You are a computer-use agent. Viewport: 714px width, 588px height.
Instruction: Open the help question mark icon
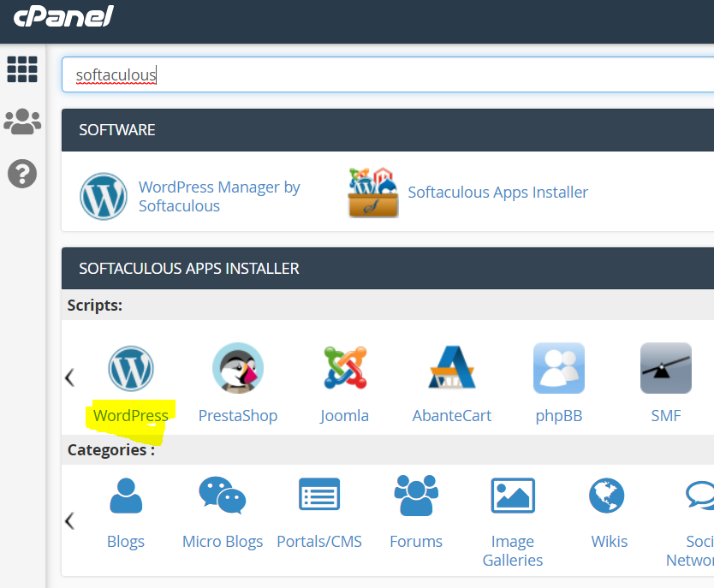click(22, 174)
